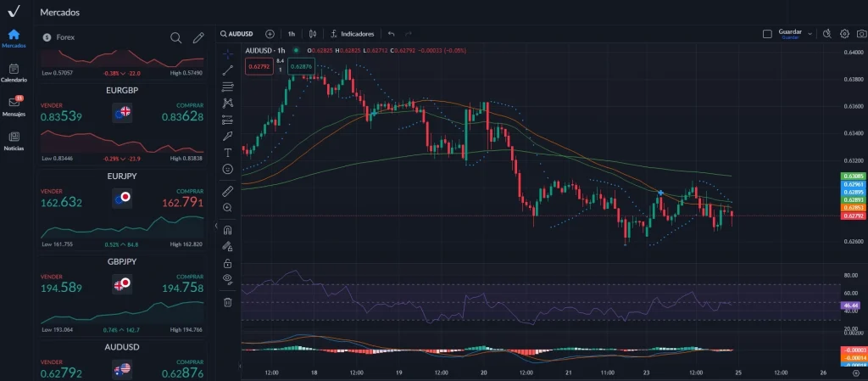Image resolution: width=868 pixels, height=381 pixels.
Task: Click the AUDUSD · 1h chart legend
Action: [x=266, y=50]
